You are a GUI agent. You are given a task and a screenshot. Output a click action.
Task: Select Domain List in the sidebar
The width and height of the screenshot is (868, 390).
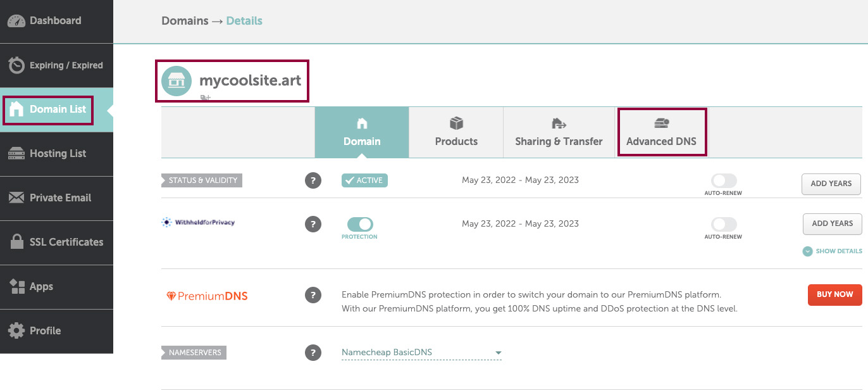coord(56,110)
